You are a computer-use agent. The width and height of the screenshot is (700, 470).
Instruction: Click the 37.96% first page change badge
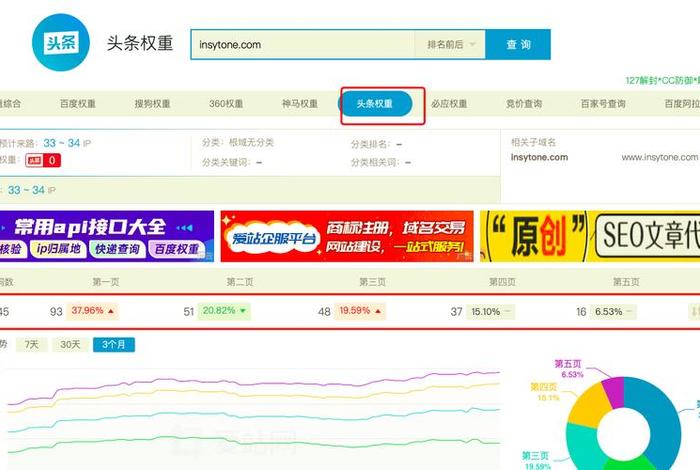point(92,311)
